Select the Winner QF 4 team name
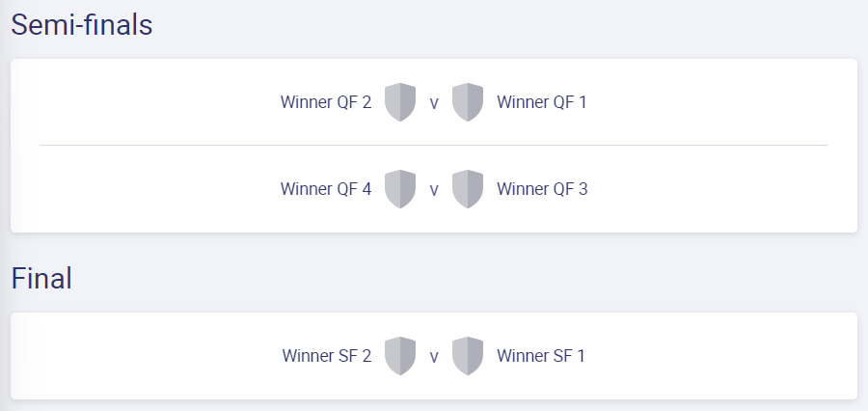Viewport: 868px width, 411px height. (326, 189)
